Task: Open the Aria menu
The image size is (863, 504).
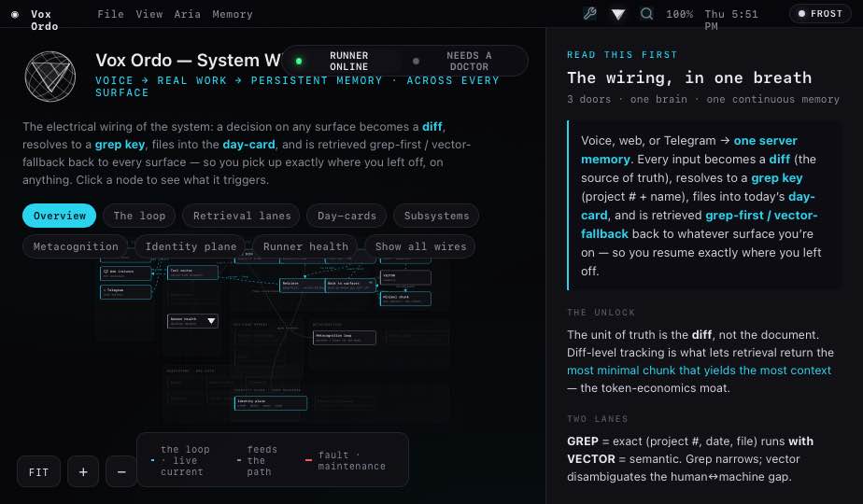Action: 187,14
